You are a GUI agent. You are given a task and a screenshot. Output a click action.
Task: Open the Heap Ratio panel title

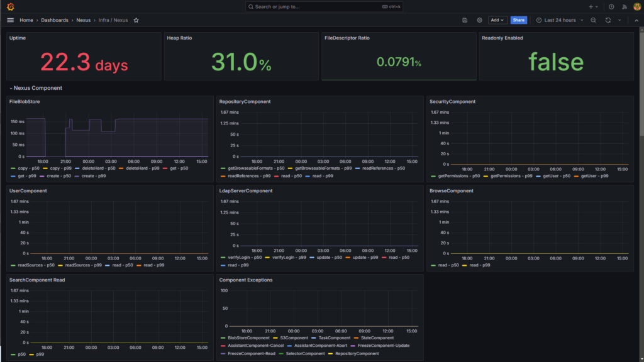point(179,38)
